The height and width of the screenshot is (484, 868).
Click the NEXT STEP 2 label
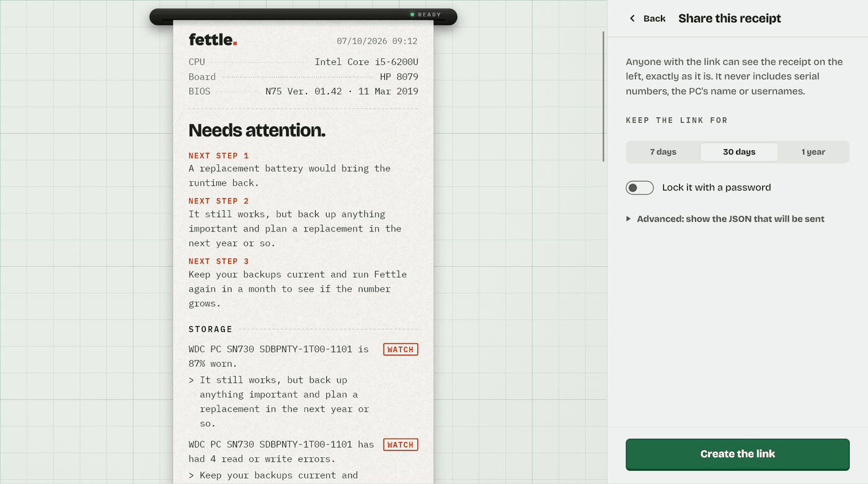pos(219,201)
